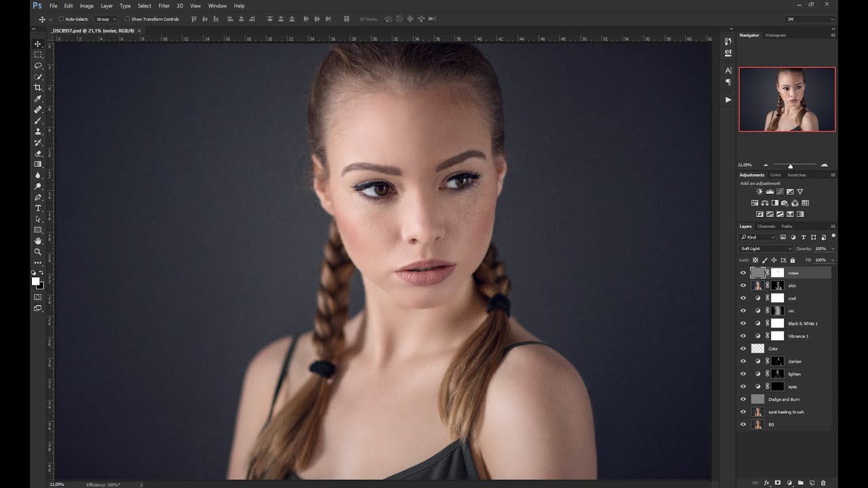Viewport: 868px width, 488px height.
Task: Hide the noise layer
Action: click(x=743, y=273)
